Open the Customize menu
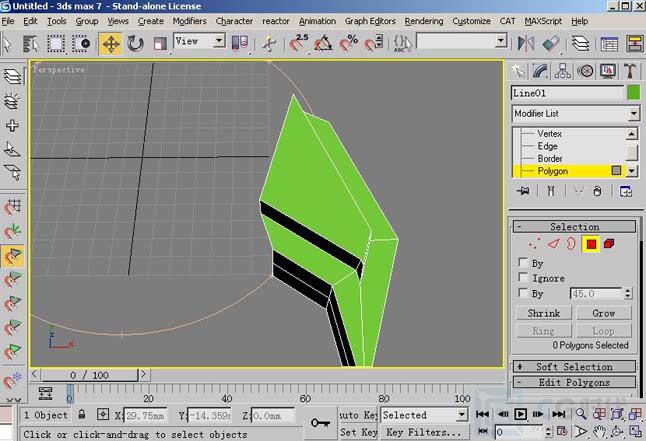 point(471,21)
